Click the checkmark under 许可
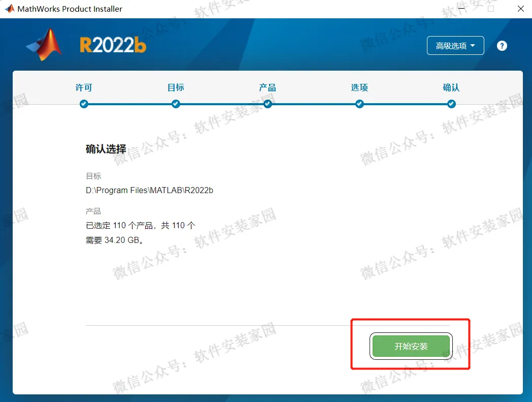532x402 pixels. pos(84,104)
